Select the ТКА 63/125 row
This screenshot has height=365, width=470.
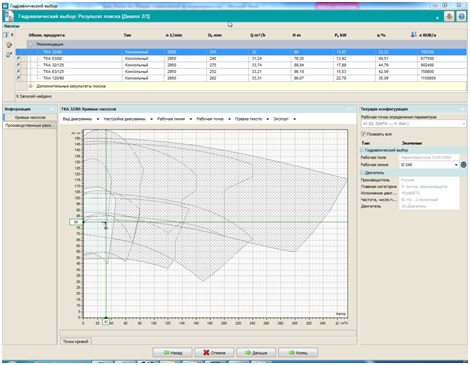click(241, 72)
